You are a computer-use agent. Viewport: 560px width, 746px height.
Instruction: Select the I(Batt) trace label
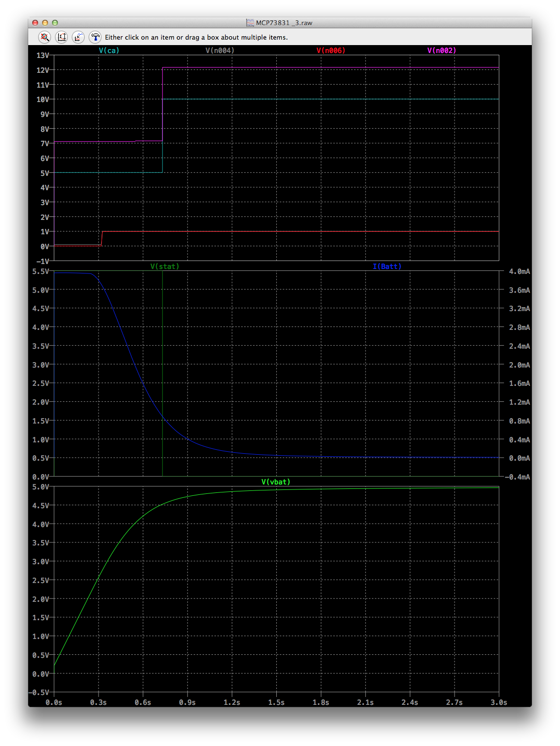387,266
